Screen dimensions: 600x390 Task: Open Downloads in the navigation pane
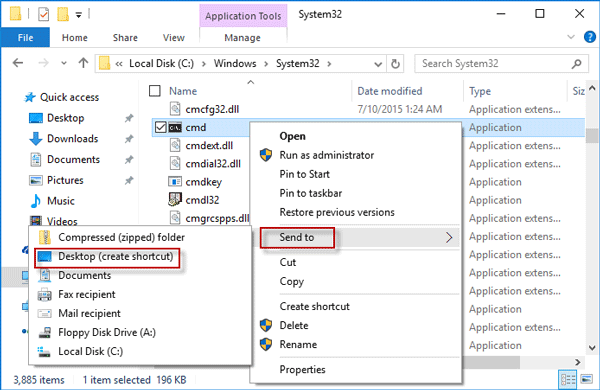pos(72,139)
